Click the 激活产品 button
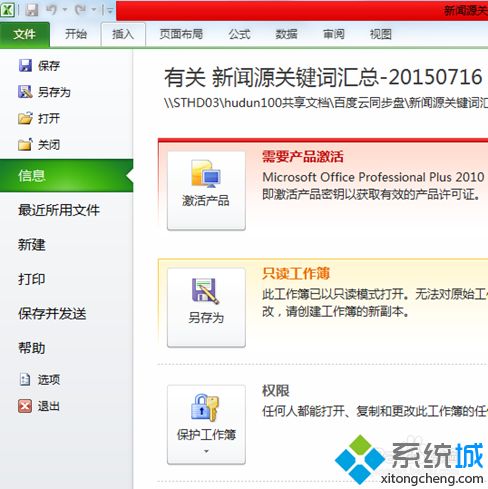 coord(206,190)
